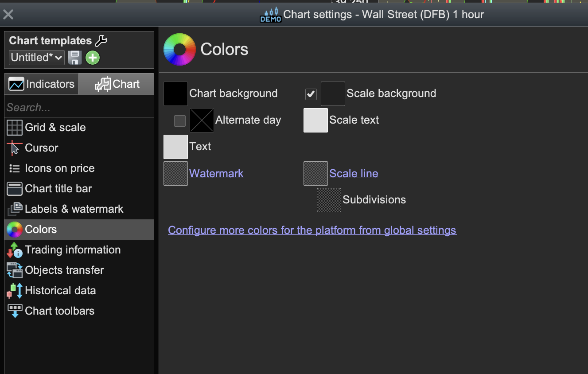
Task: Open Grid & scale settings
Action: click(55, 128)
